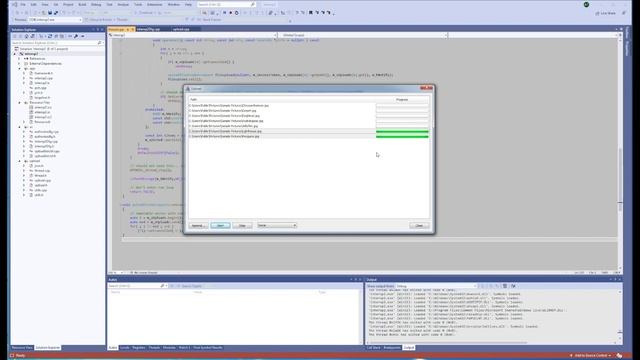Open the combo box beside the Stop button
This screenshot has height=360, width=640.
tap(277, 225)
